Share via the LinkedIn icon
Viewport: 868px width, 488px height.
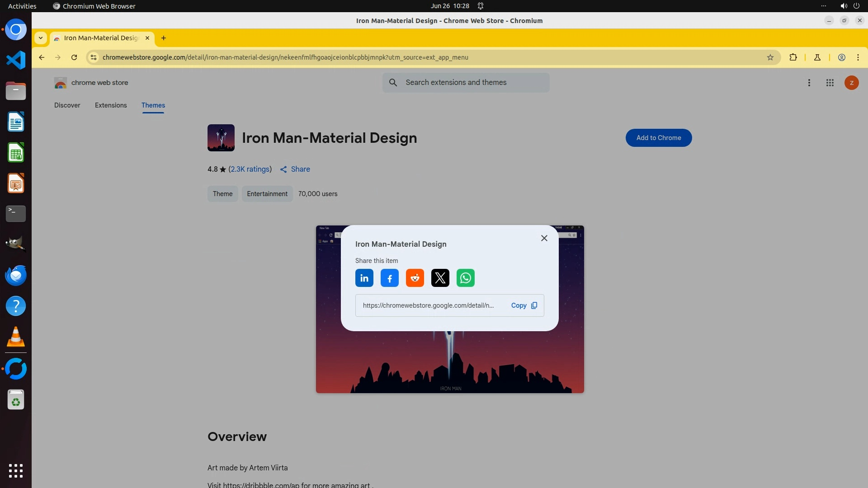[x=364, y=278]
